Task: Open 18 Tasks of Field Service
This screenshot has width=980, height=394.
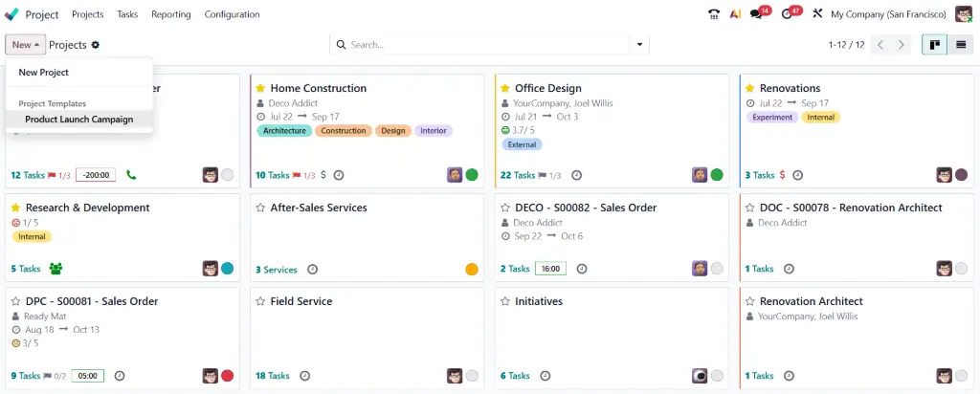Action: [x=273, y=376]
